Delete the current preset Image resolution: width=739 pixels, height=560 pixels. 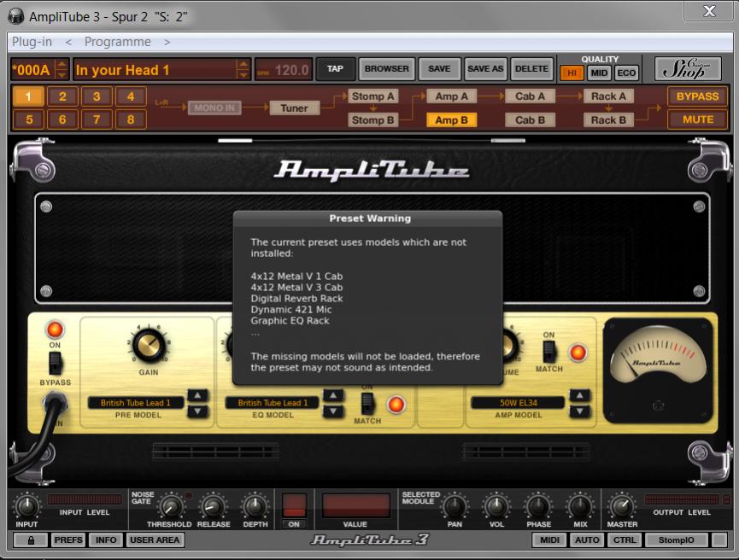tap(531, 69)
